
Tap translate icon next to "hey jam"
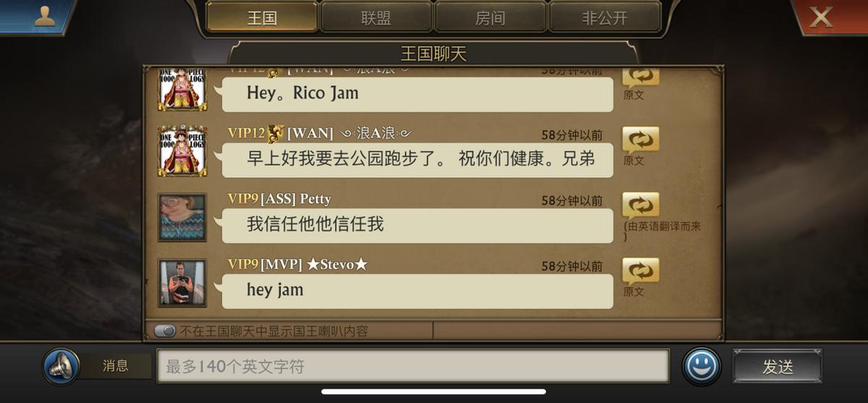click(x=640, y=271)
